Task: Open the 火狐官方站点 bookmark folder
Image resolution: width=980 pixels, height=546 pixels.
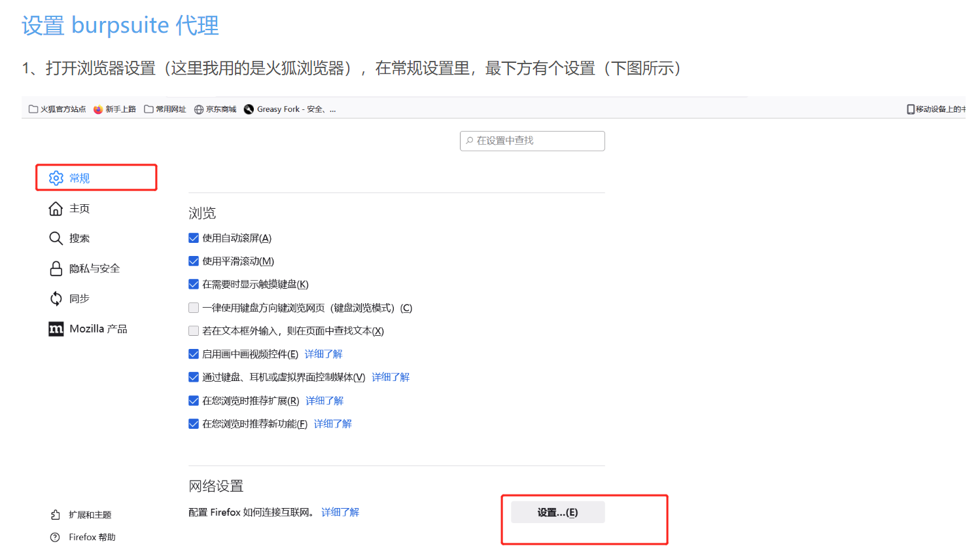Action: (x=57, y=109)
